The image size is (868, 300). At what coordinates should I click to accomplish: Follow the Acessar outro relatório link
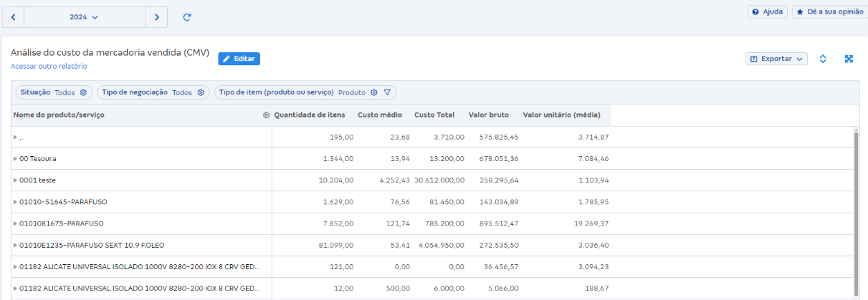pyautogui.click(x=49, y=67)
